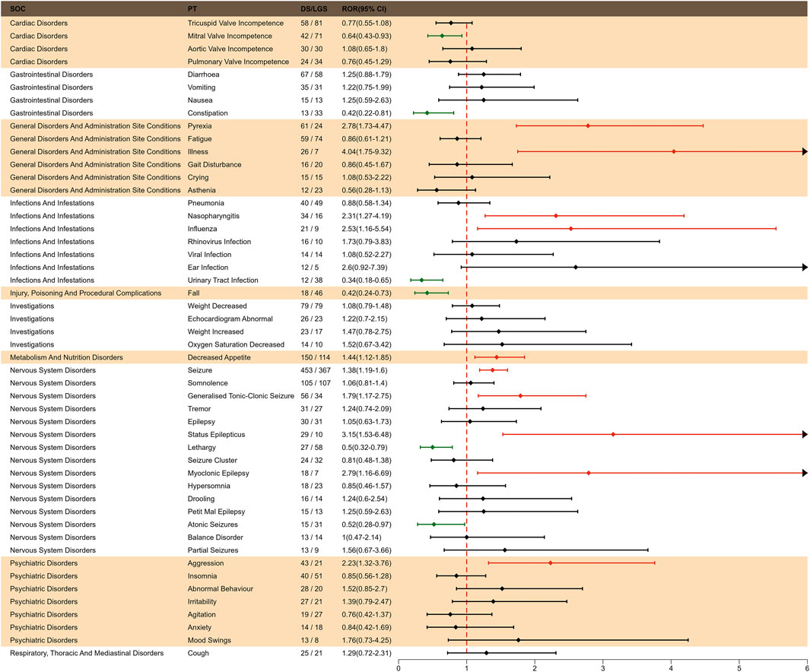Image resolution: width=810 pixels, height=672 pixels.
Task: Select the Rhinovirus Infection label
Action: pos(220,242)
